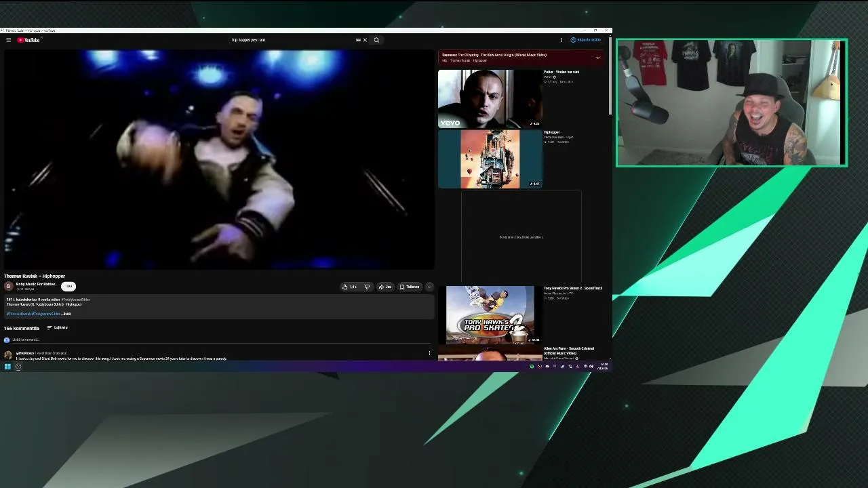This screenshot has width=868, height=488.
Task: Click the green tray icon in the taskbar
Action: [x=532, y=367]
